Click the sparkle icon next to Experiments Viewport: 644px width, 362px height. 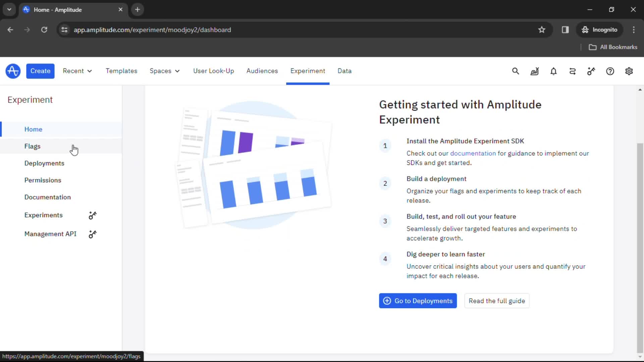(x=93, y=215)
